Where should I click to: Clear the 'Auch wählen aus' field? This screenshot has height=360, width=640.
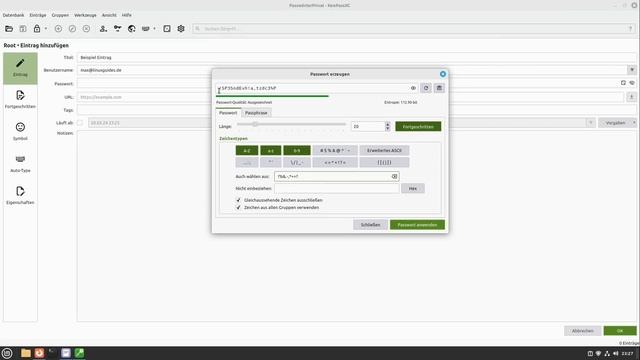[394, 176]
